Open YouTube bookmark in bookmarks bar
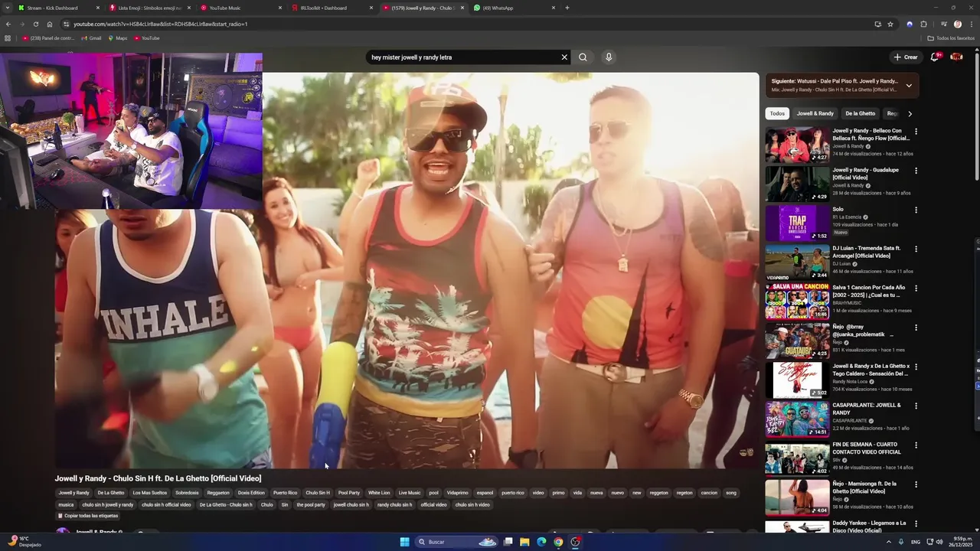980x551 pixels. [x=146, y=37]
